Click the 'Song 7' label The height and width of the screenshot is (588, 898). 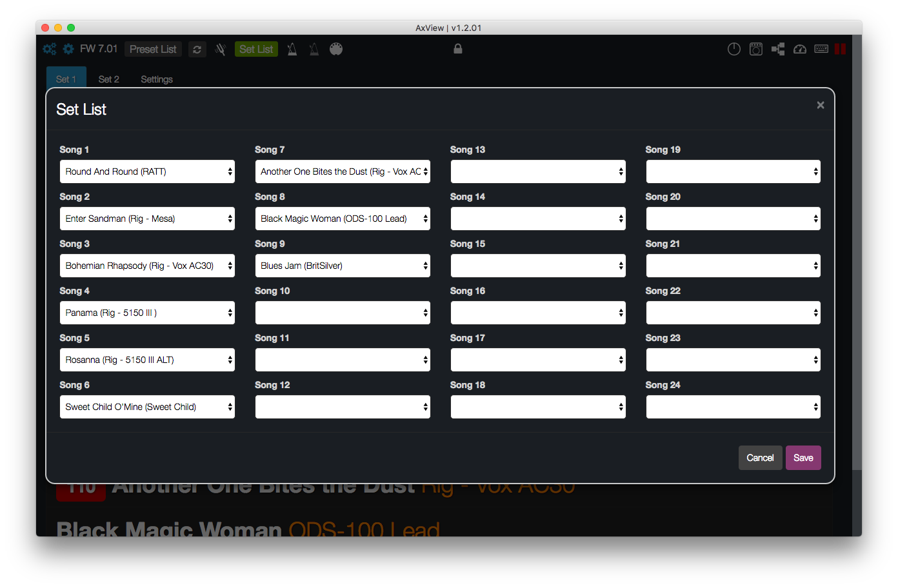(270, 150)
